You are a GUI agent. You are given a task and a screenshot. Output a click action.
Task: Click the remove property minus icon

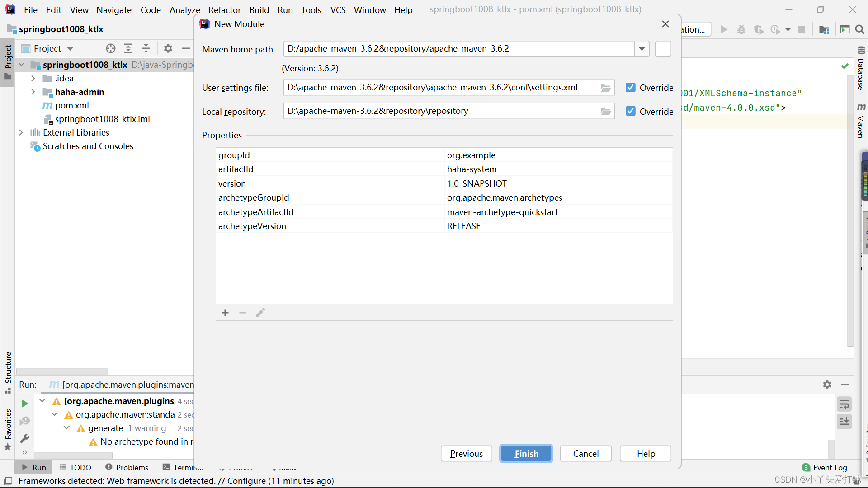coord(243,313)
